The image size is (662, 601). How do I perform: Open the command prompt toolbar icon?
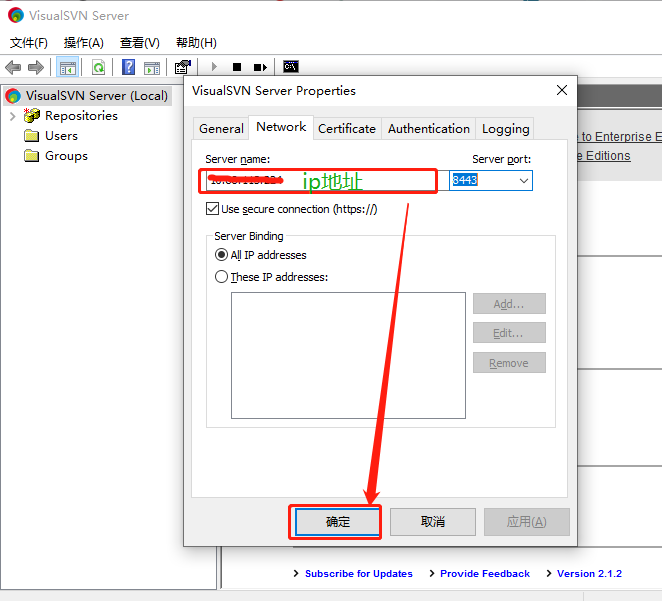pos(291,66)
